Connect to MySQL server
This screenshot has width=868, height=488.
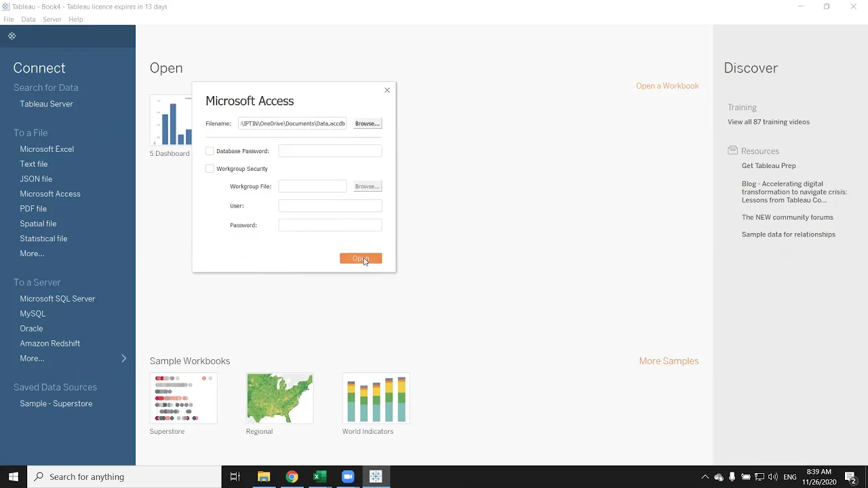(x=33, y=314)
